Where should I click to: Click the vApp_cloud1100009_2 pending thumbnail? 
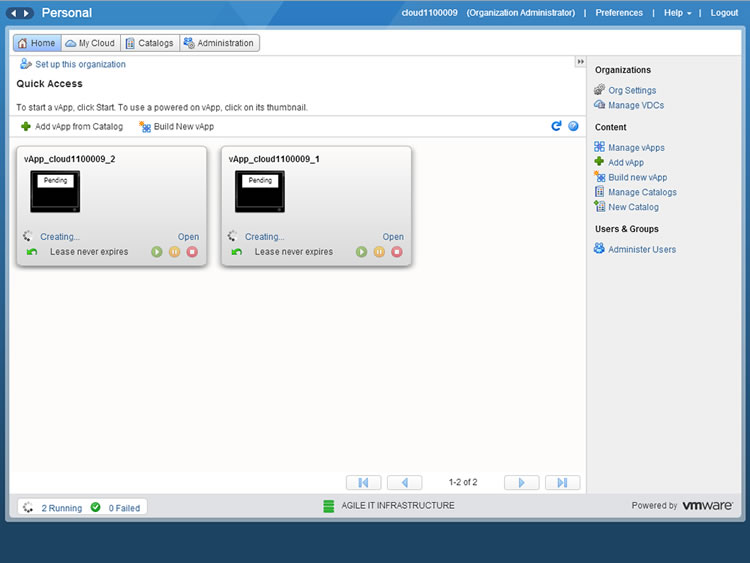pos(55,191)
